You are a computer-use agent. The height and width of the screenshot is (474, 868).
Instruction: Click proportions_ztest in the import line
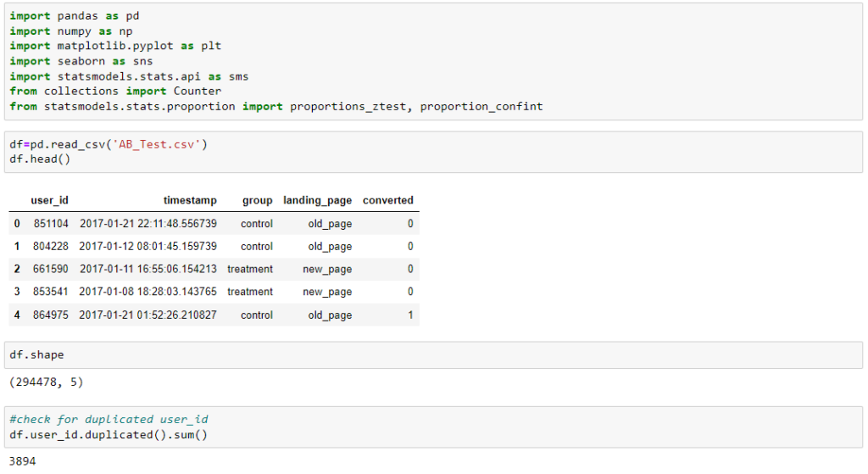(x=348, y=106)
